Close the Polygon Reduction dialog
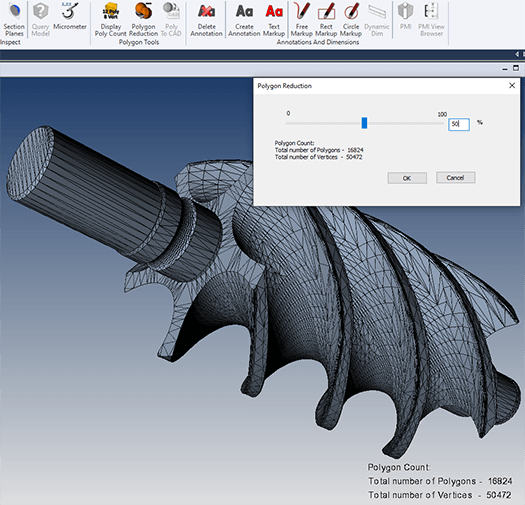 (x=512, y=86)
